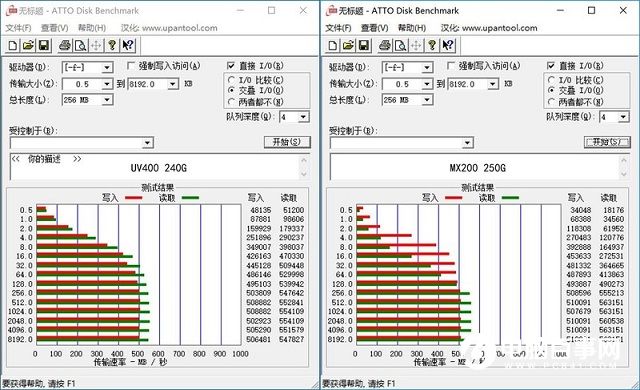Toggle 强制写入访问 checkbox in left window

131,66
